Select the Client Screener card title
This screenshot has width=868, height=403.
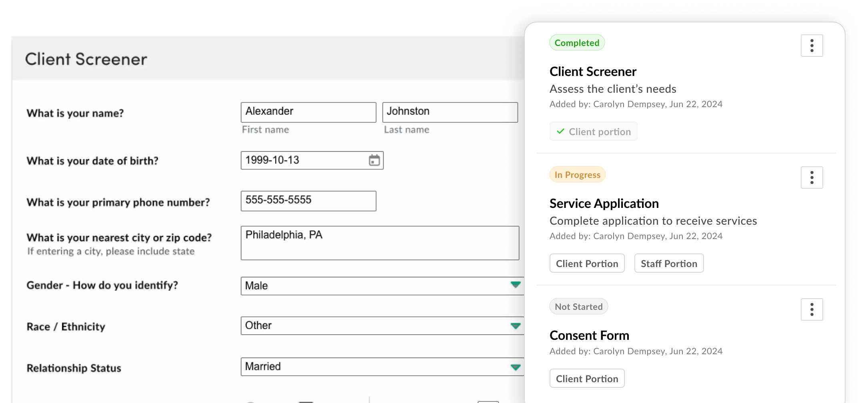(593, 72)
